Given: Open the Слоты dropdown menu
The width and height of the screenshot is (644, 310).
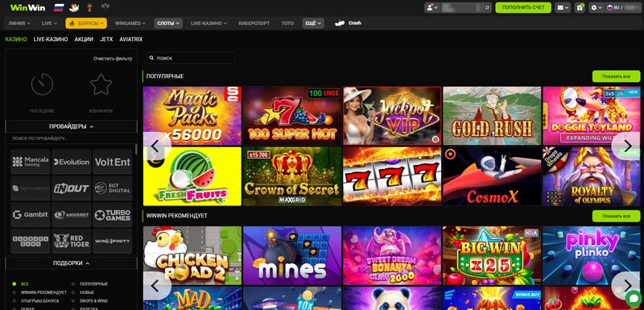Looking at the screenshot, I should click(168, 23).
